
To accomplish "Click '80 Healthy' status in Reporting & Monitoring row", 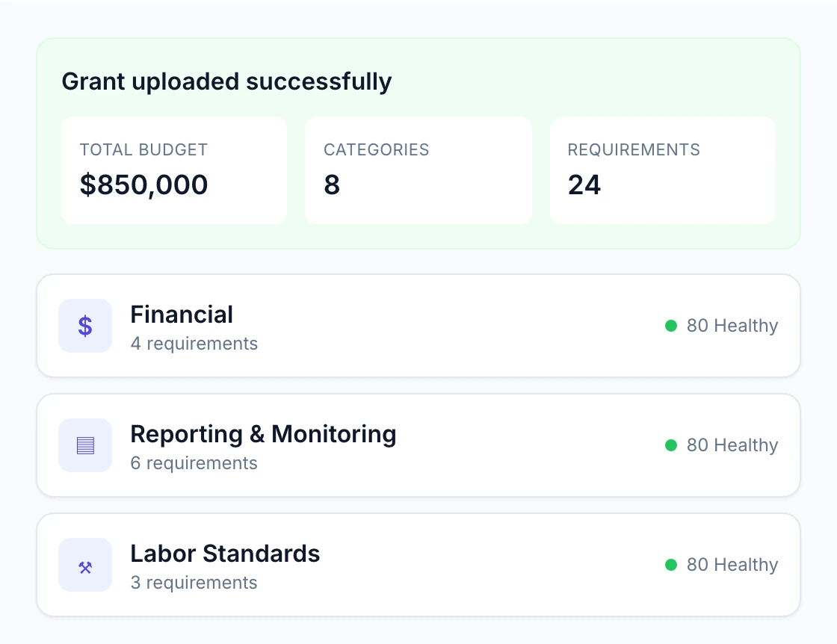I will [732, 445].
